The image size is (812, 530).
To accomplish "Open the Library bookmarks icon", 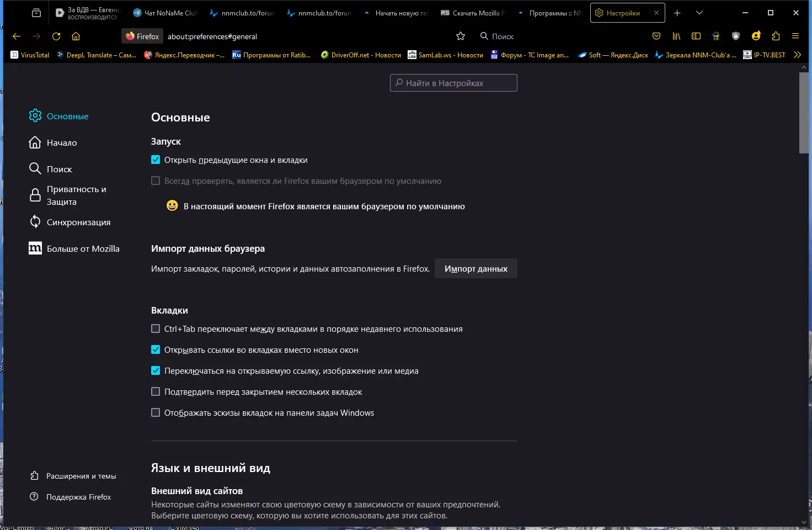I will pyautogui.click(x=676, y=36).
